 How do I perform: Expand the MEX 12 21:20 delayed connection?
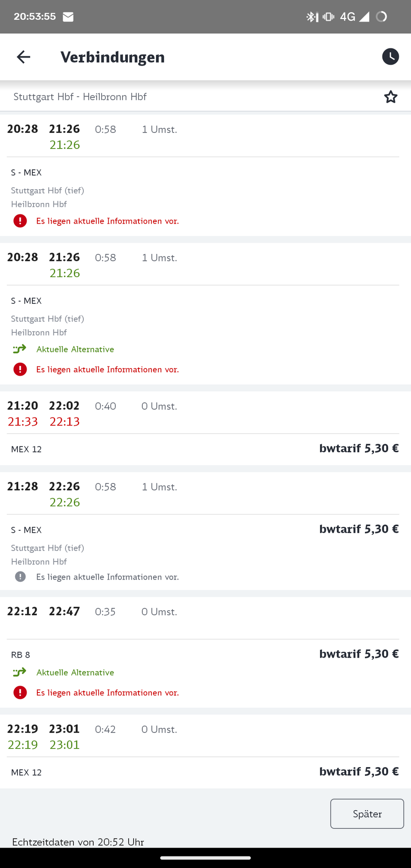click(205, 428)
